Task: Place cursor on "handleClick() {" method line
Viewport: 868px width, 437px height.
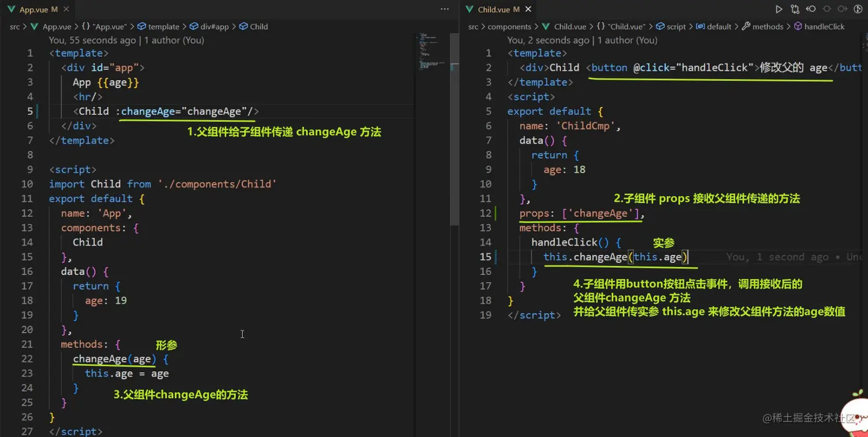Action: 576,243
